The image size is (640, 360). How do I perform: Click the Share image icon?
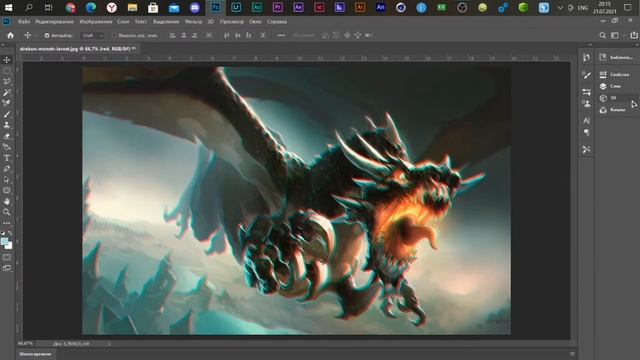[634, 36]
